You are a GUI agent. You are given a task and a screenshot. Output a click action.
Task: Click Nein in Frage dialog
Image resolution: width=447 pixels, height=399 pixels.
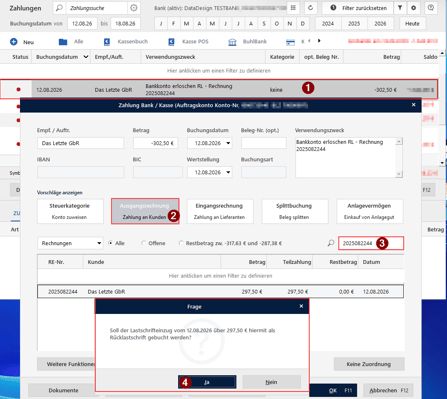tap(271, 382)
